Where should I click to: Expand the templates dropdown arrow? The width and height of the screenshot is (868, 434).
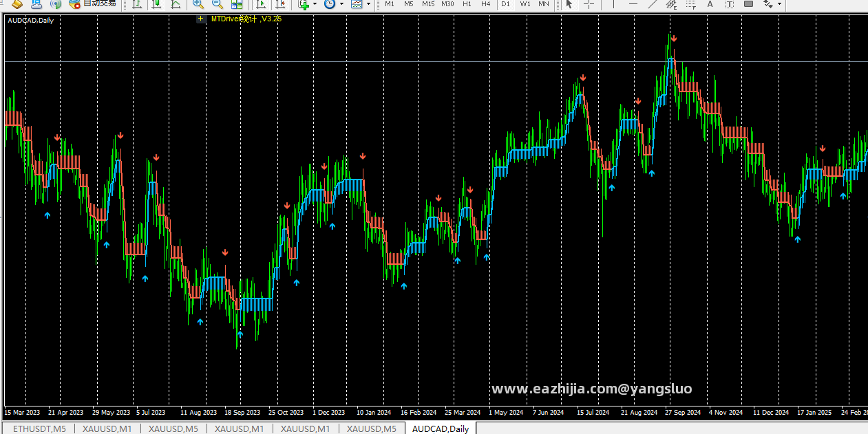[x=369, y=3]
